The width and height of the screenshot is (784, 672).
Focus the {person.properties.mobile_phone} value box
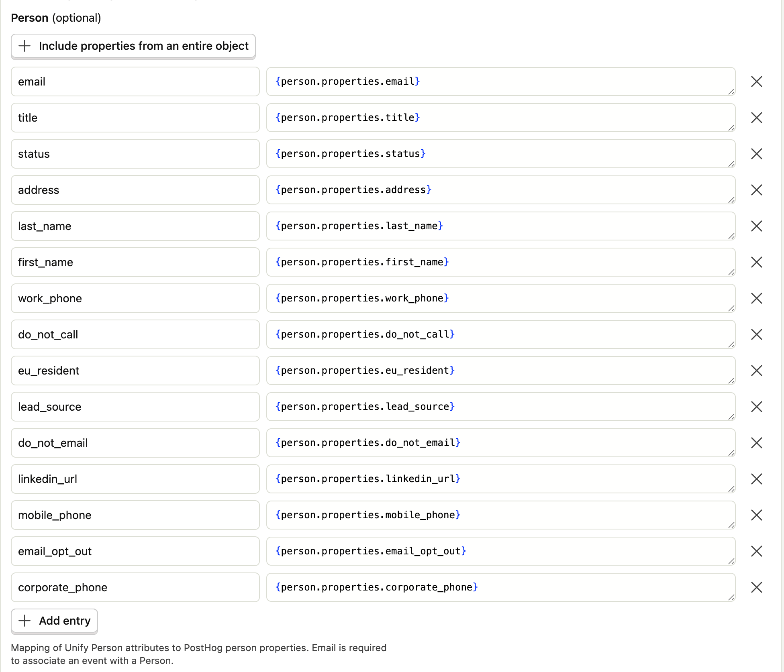[x=501, y=515]
